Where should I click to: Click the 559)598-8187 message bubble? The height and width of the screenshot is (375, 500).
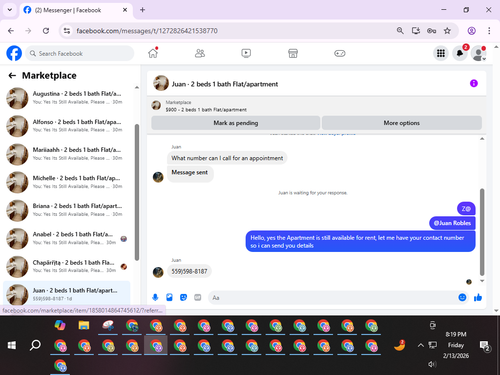(x=189, y=271)
